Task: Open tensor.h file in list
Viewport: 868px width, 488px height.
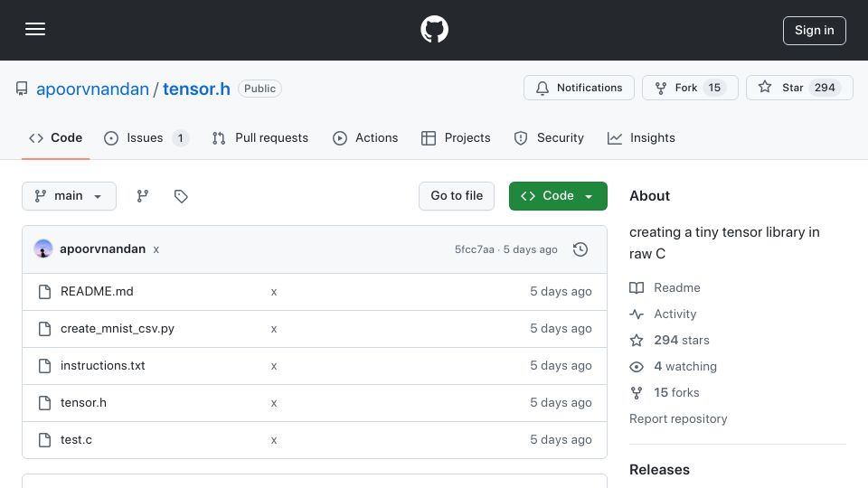Action: tap(83, 403)
